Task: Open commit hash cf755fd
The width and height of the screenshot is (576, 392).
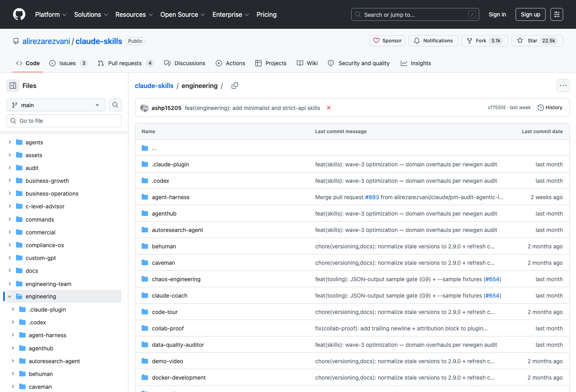Action: (x=496, y=108)
